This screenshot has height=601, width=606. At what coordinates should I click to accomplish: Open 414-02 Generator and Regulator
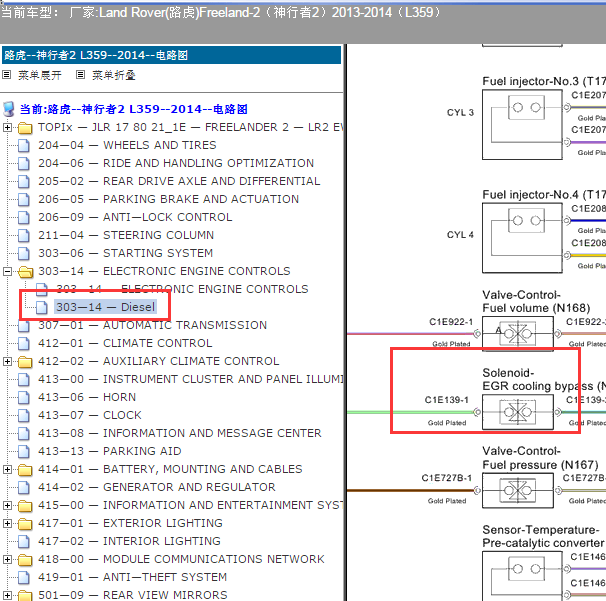point(157,487)
